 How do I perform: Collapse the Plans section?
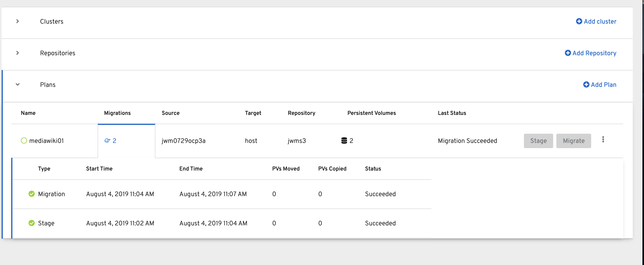point(17,84)
